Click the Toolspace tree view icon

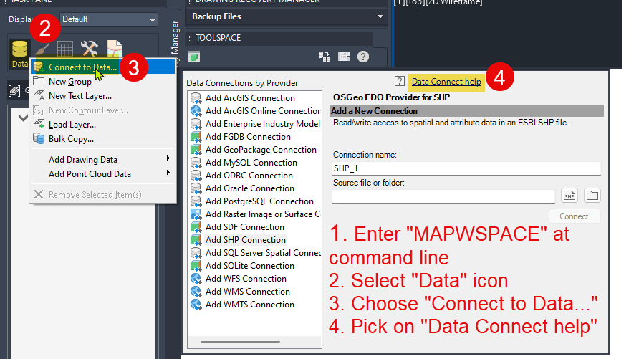click(325, 57)
